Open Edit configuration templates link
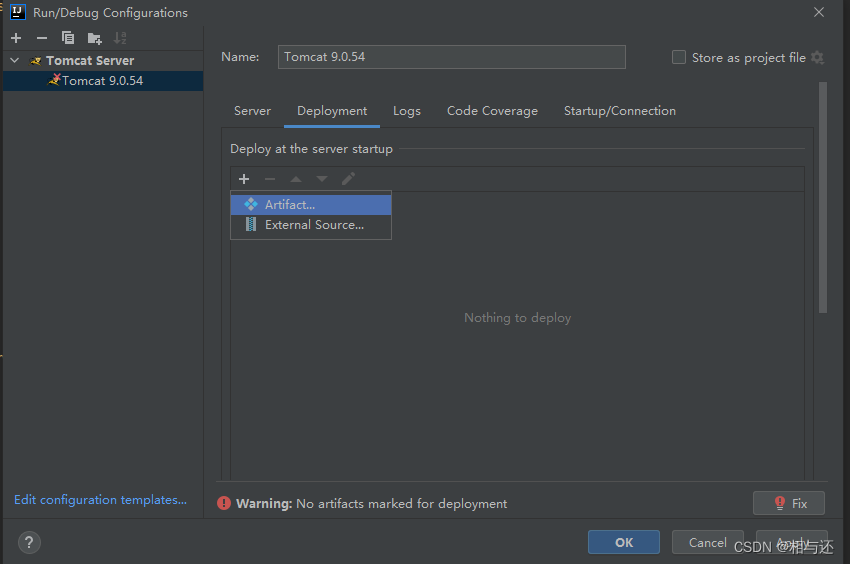Image resolution: width=850 pixels, height=564 pixels. click(x=100, y=499)
